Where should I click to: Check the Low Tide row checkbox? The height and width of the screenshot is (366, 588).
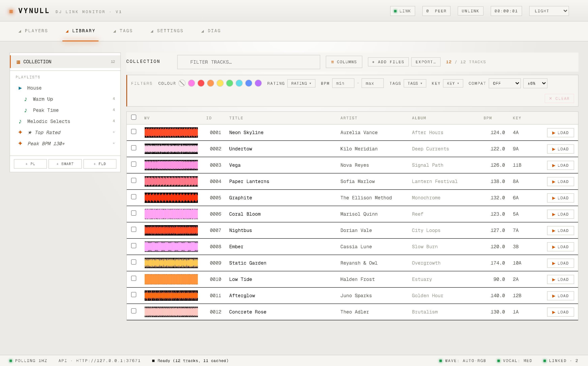[x=134, y=278]
